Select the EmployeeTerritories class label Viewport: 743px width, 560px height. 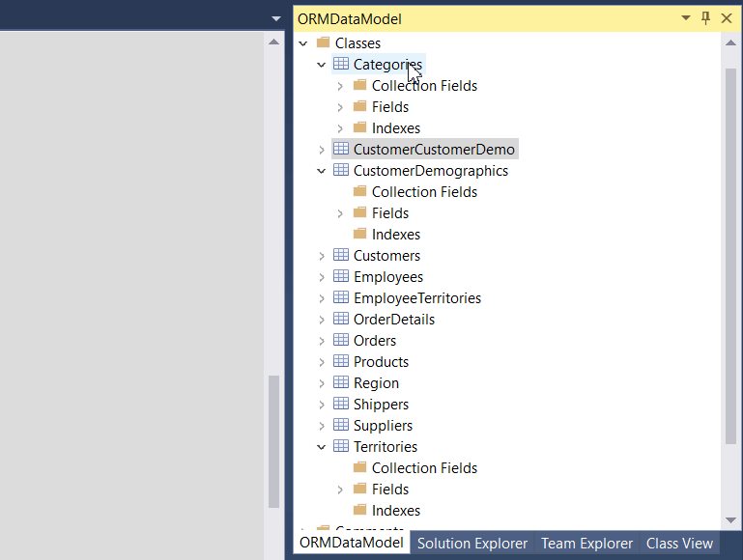(417, 297)
